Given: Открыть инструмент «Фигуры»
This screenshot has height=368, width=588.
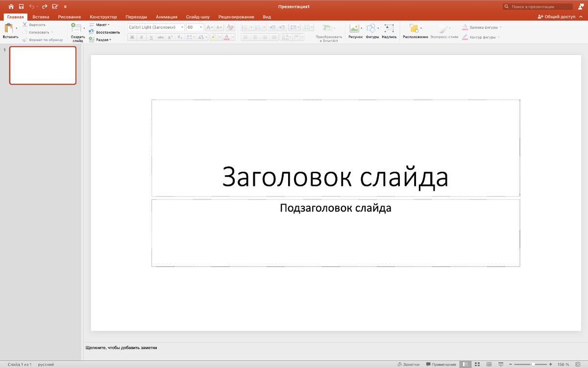Looking at the screenshot, I should tap(371, 30).
